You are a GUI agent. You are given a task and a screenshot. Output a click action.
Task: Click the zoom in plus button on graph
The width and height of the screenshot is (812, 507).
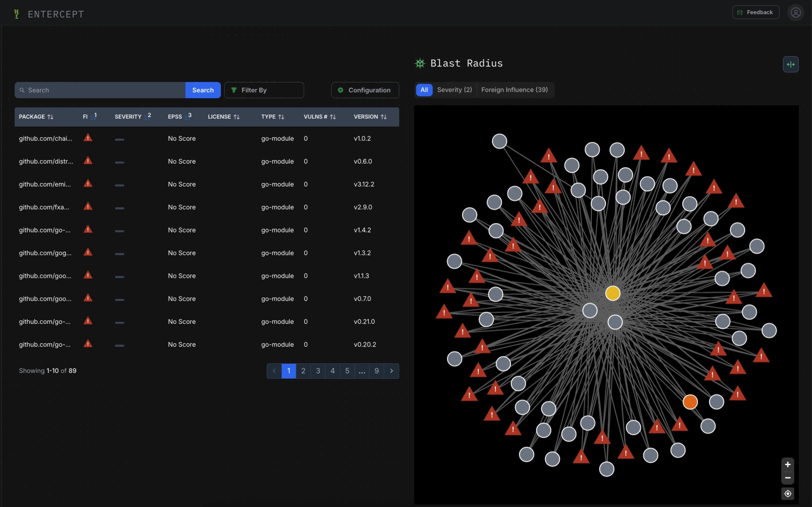pos(787,464)
